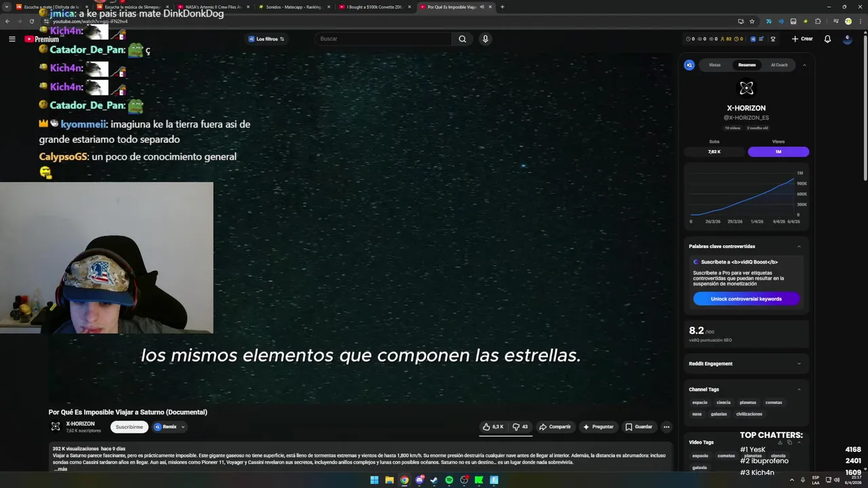This screenshot has width=868, height=488.
Task: Click the subscriber growth line chart
Action: (741, 197)
